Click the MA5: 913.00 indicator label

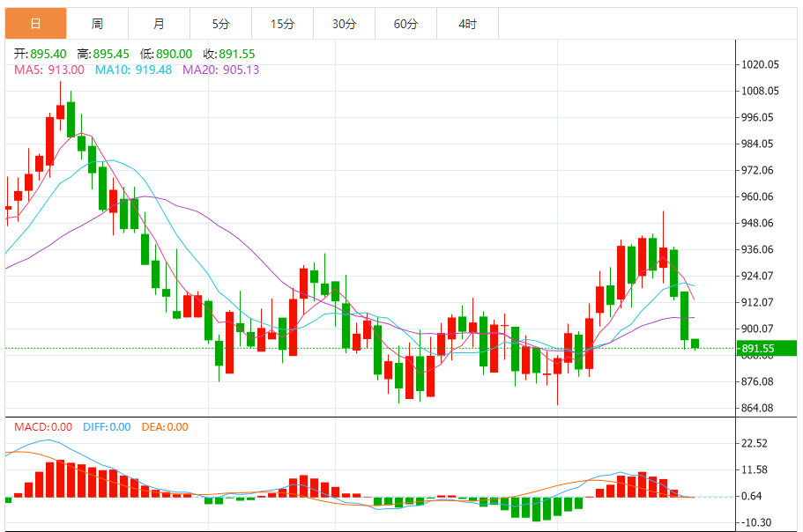click(49, 70)
